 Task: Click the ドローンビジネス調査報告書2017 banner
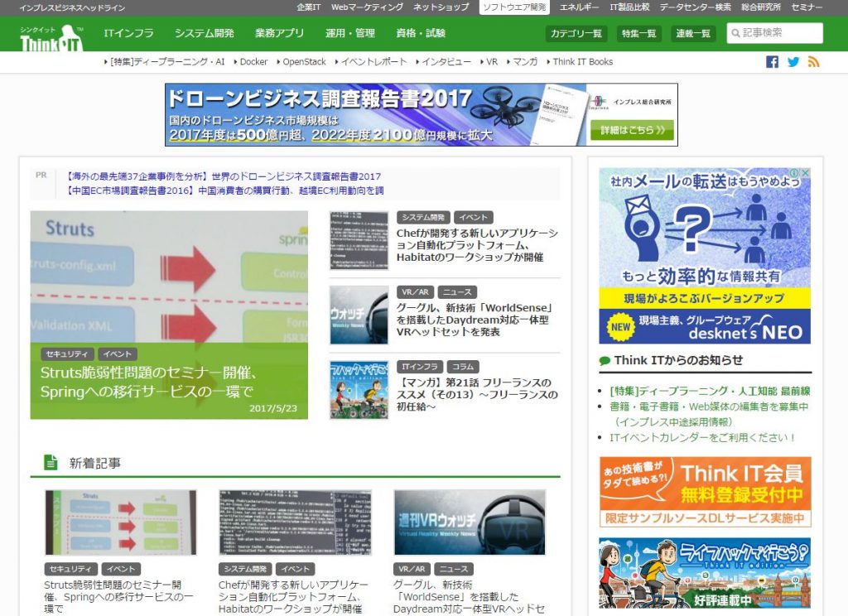pyautogui.click(x=422, y=114)
